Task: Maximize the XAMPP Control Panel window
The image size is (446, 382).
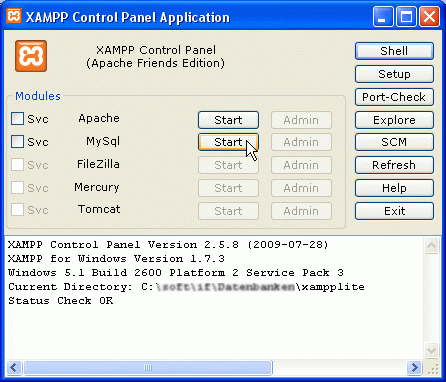Action: click(x=406, y=17)
